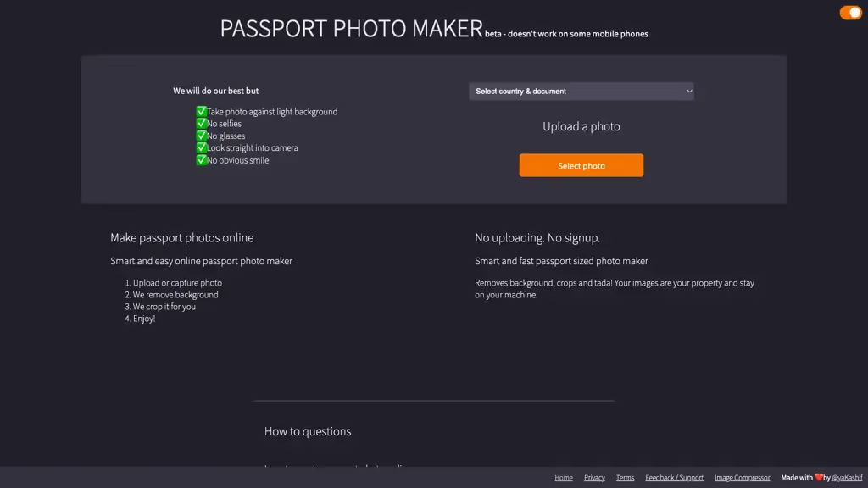The height and width of the screenshot is (488, 868).
Task: Open the Select country & document dropdown
Action: point(581,91)
